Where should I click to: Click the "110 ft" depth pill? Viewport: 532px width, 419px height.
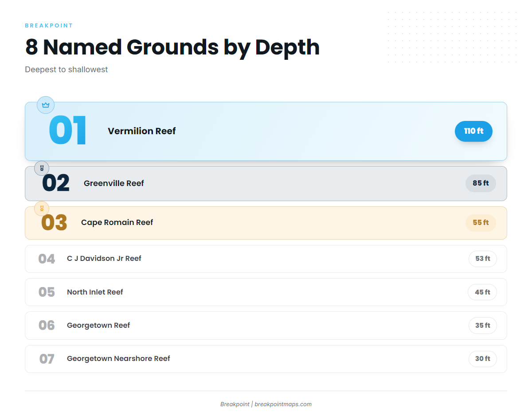coord(473,131)
